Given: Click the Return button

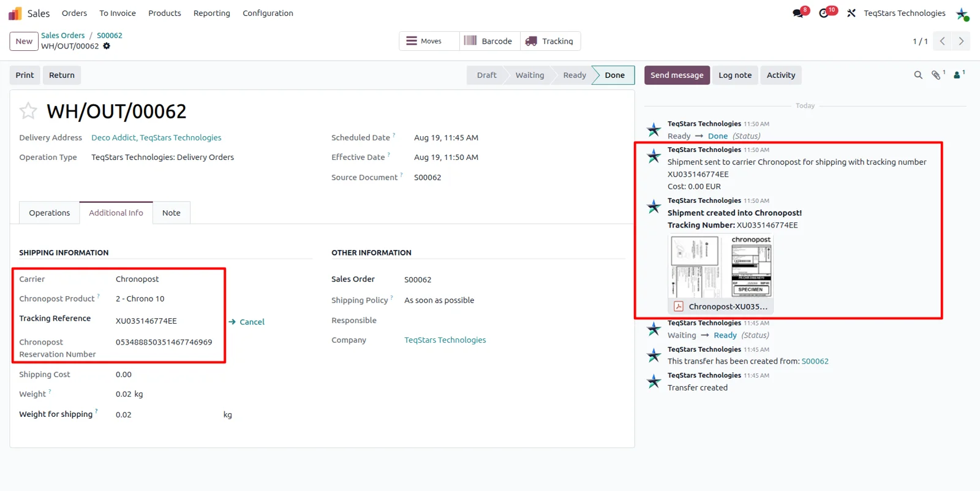Looking at the screenshot, I should tap(62, 75).
